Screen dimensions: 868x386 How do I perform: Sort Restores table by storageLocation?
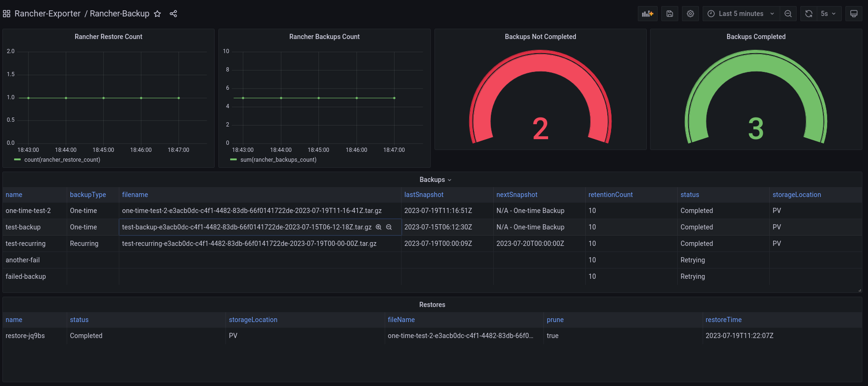coord(253,320)
